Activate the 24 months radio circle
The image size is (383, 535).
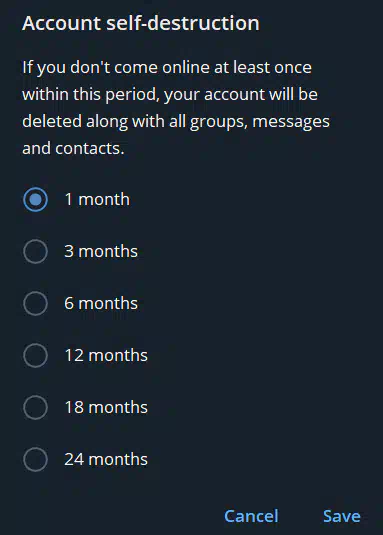coord(35,460)
